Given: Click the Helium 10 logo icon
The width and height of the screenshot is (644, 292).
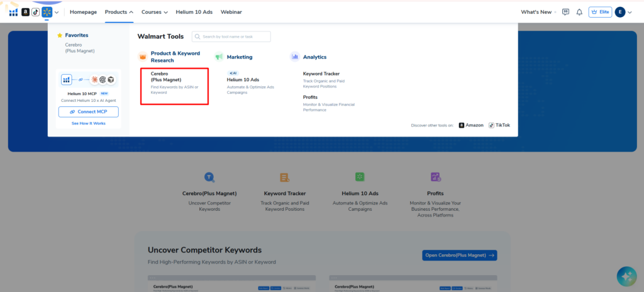Looking at the screenshot, I should [x=14, y=13].
